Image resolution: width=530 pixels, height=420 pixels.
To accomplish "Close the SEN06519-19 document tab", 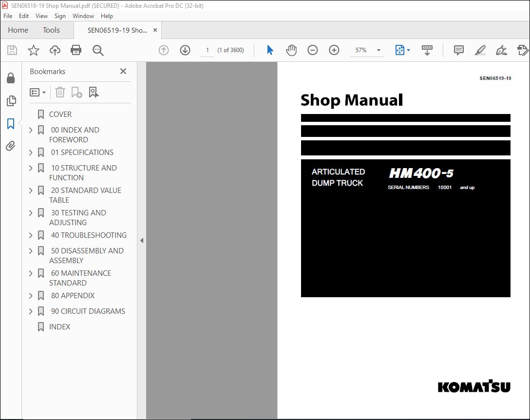I will click(155, 30).
